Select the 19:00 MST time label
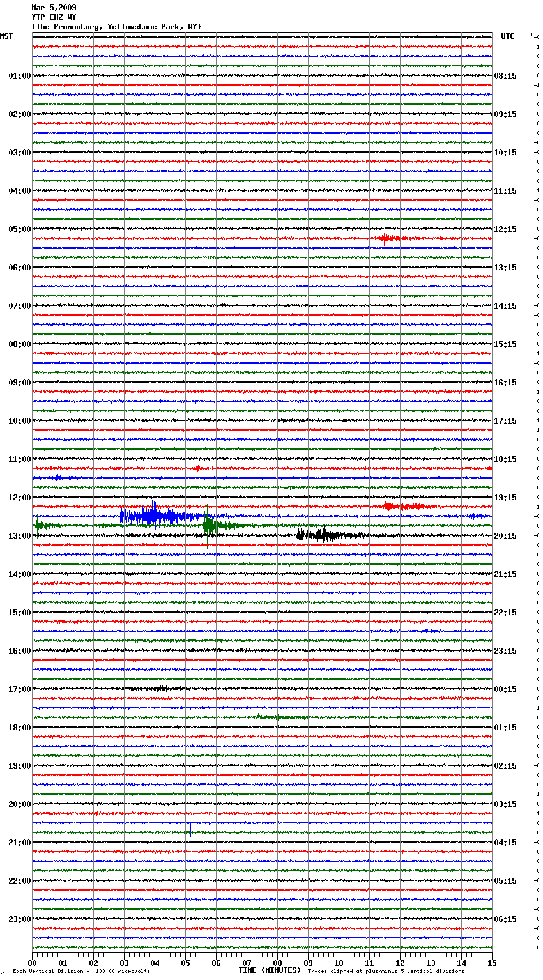543x980 pixels. pos(19,766)
